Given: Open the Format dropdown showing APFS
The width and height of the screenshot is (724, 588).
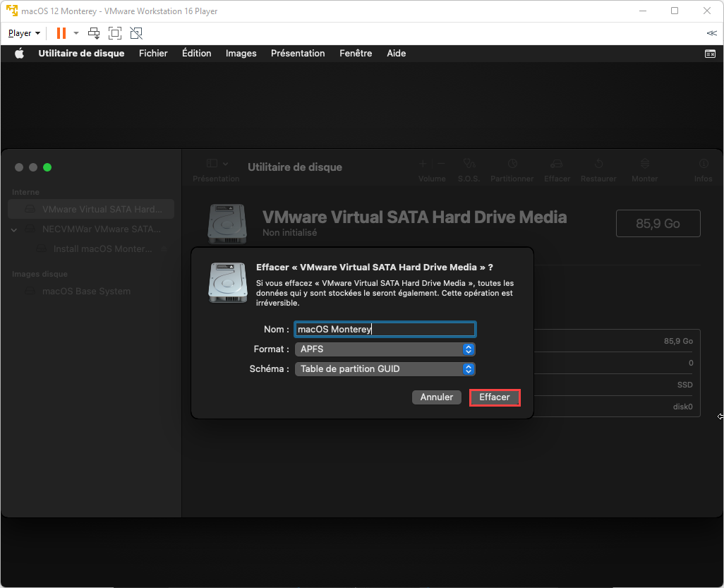Looking at the screenshot, I should point(385,349).
